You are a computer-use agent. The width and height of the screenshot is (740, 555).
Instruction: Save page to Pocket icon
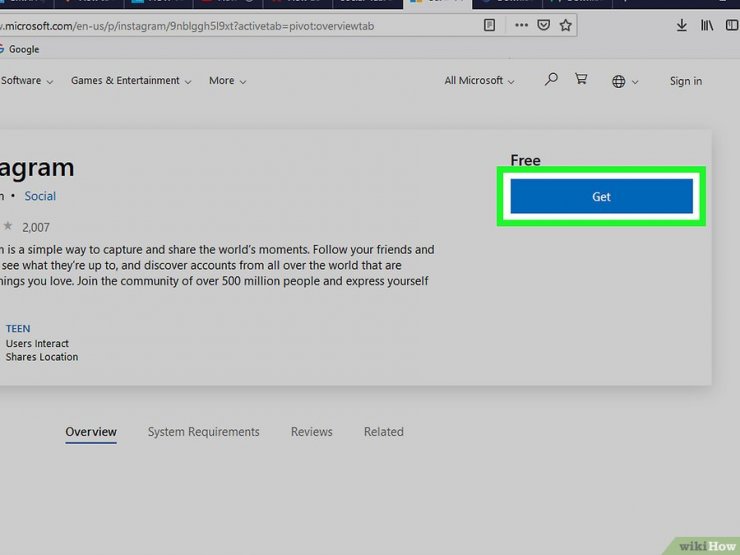pos(544,25)
